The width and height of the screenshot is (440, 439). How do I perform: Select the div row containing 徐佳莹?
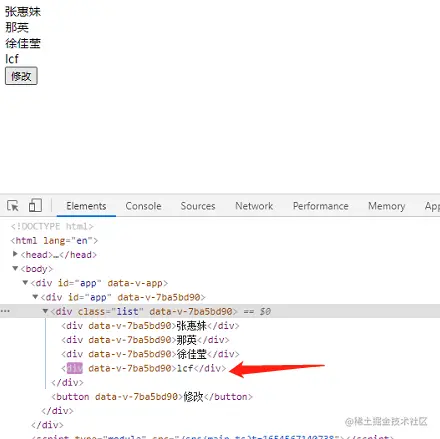(150, 354)
